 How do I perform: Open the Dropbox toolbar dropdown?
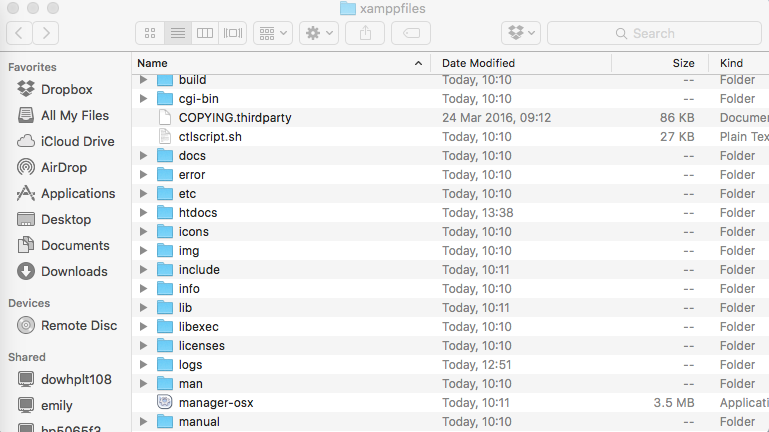click(521, 33)
